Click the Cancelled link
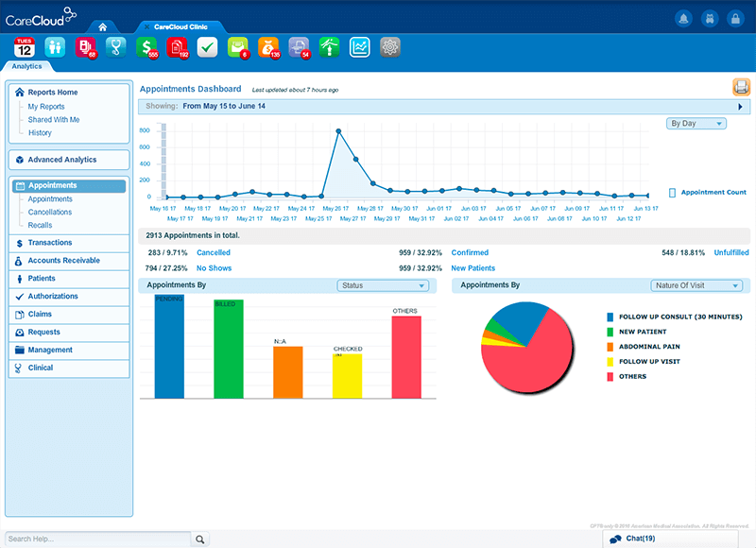Viewport: 756px width, 548px height. pos(214,252)
